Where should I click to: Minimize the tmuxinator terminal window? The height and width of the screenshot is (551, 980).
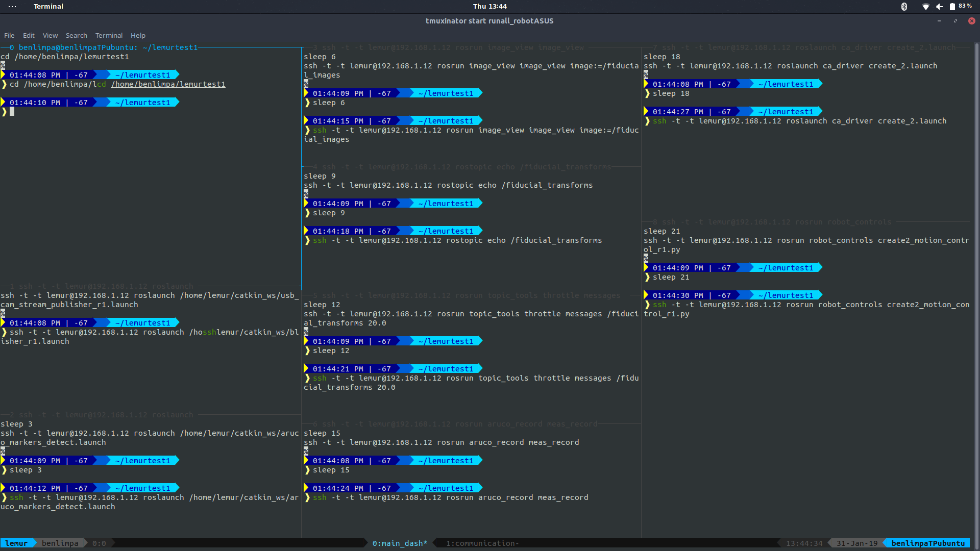(939, 21)
